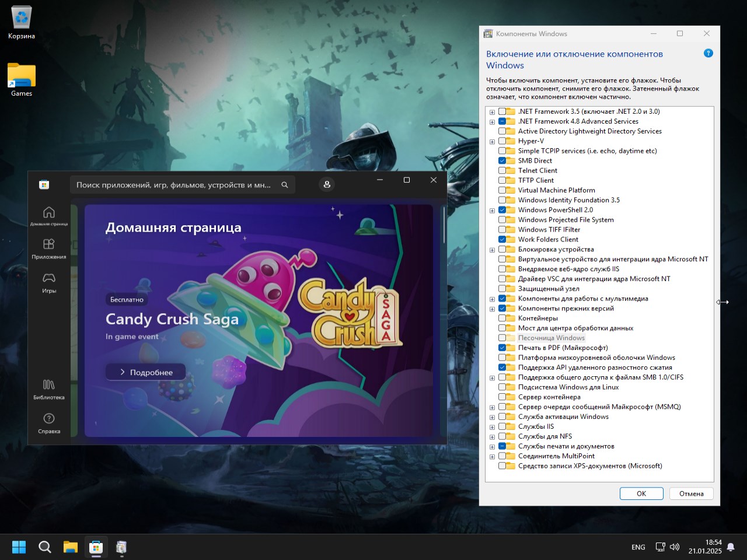747x560 pixels.
Task: Open the Store user profile icon
Action: coord(327,184)
